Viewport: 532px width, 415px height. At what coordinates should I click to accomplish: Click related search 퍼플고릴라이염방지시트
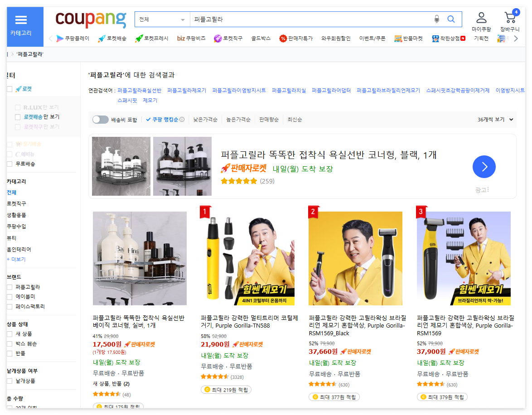[239, 90]
